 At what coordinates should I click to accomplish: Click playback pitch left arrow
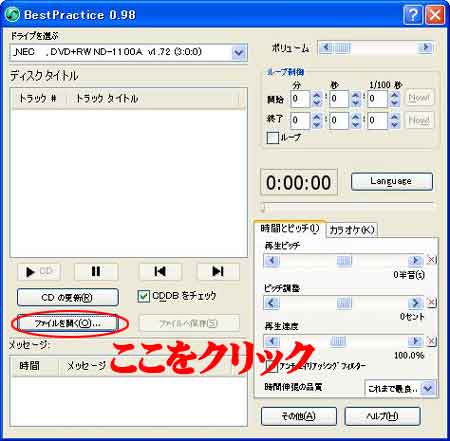[272, 260]
